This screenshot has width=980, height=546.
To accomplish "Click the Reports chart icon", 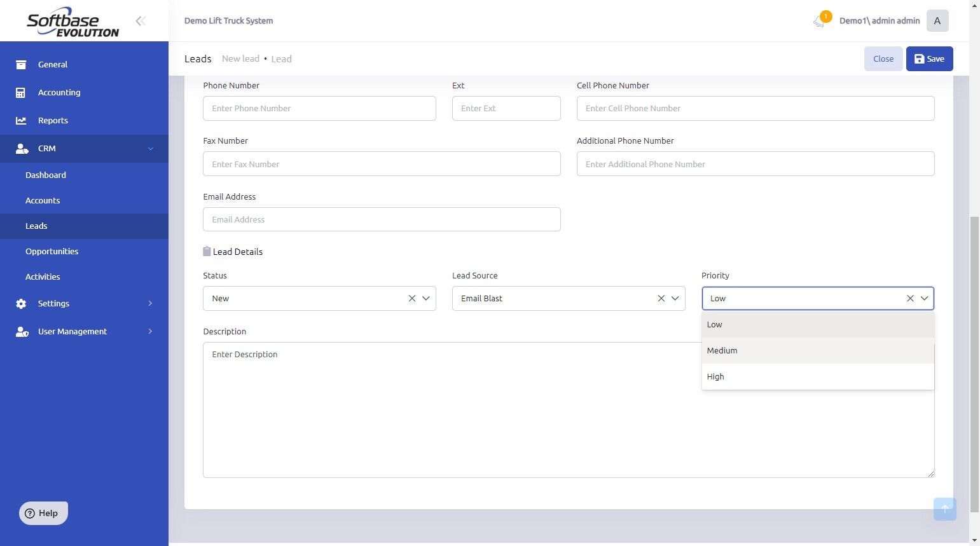I will (x=21, y=121).
